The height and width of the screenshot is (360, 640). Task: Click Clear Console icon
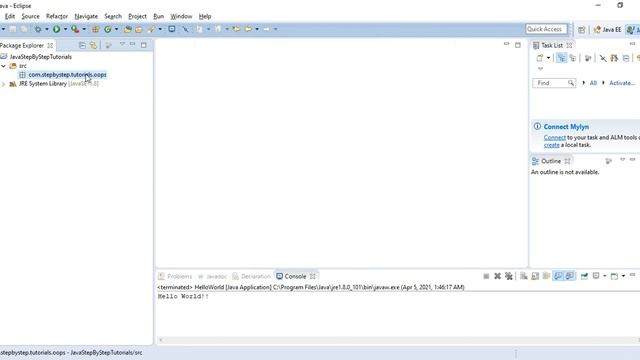coord(524,276)
